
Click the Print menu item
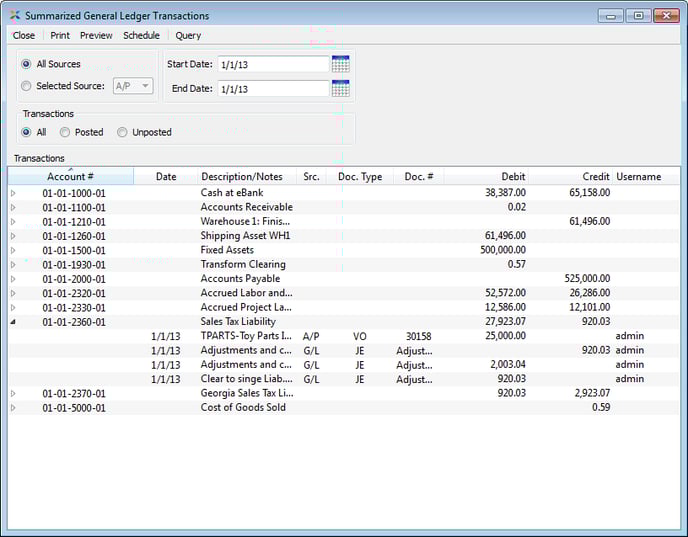(x=60, y=35)
